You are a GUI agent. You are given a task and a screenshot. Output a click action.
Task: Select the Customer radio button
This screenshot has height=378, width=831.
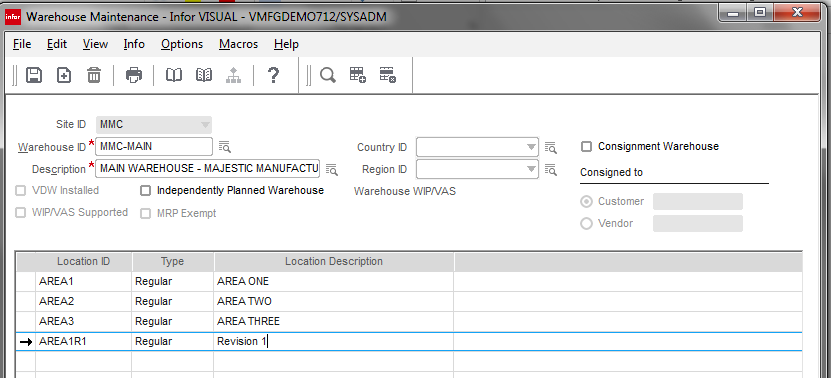586,201
